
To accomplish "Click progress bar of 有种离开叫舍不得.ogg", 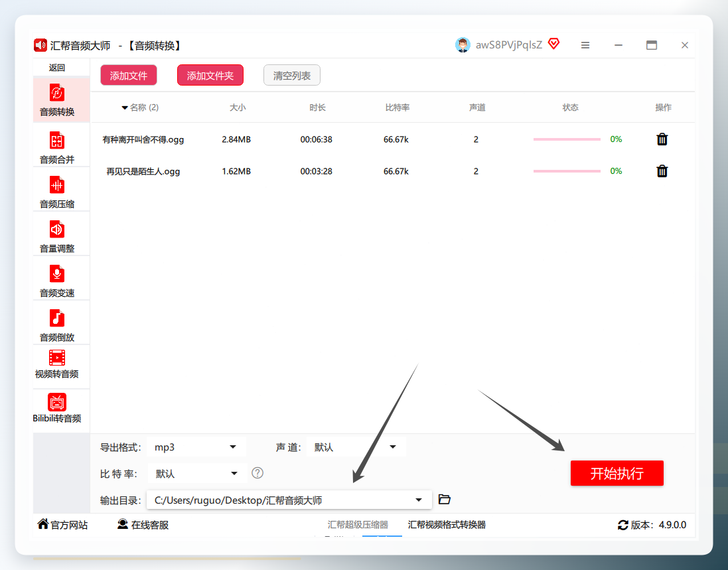I will coord(567,139).
